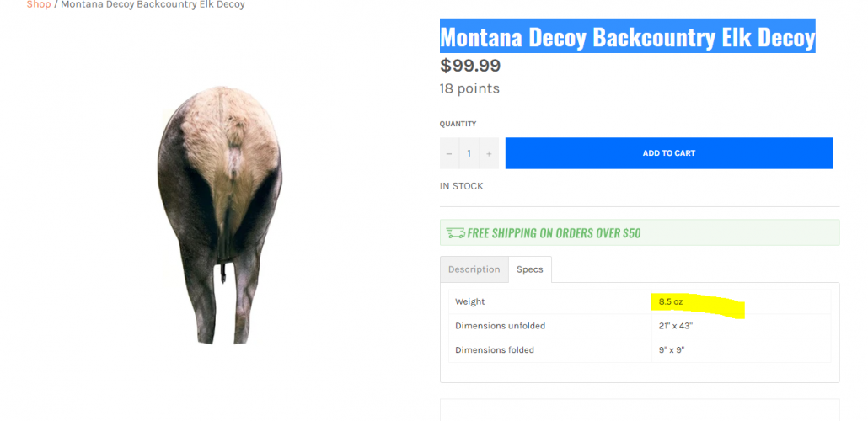
Task: Click the Dimensions unfolded row label
Action: [x=501, y=326]
